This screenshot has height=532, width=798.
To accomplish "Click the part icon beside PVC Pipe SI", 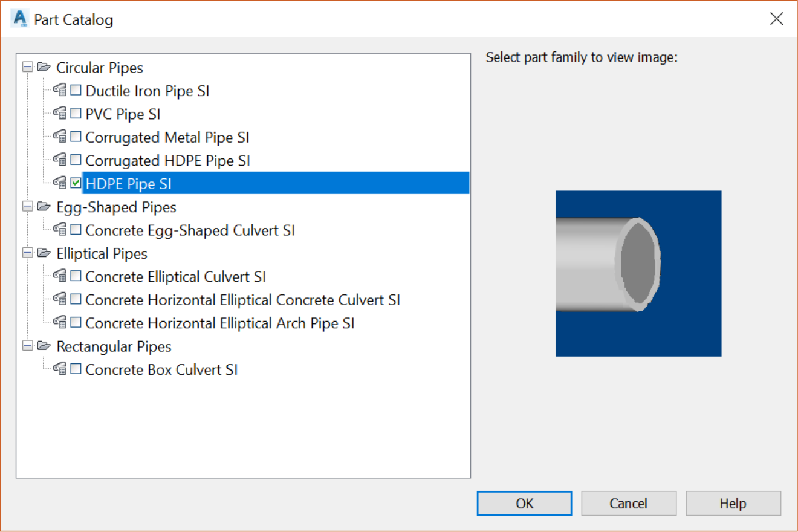I will (x=60, y=114).
